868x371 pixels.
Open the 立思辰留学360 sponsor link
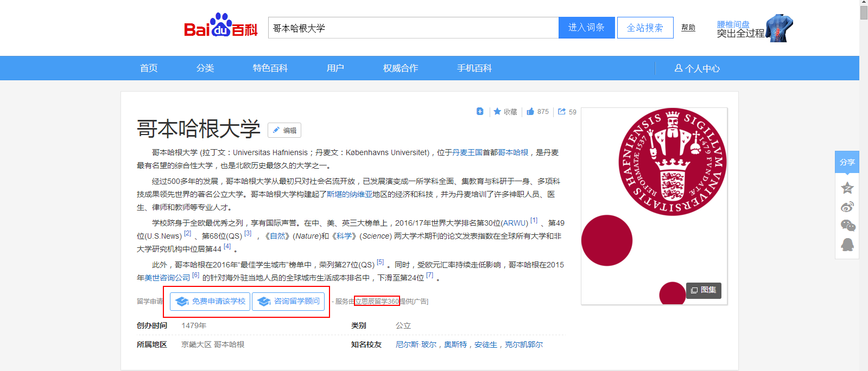(377, 301)
